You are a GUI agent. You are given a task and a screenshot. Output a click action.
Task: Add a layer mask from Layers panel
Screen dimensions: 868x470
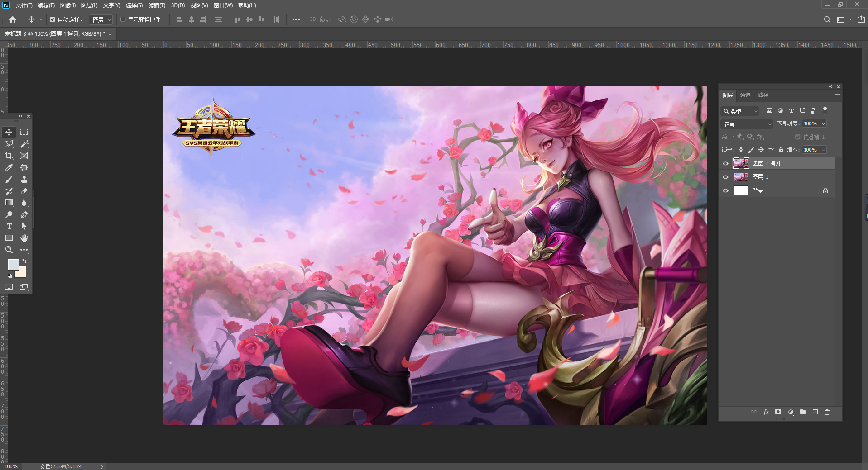tap(778, 412)
